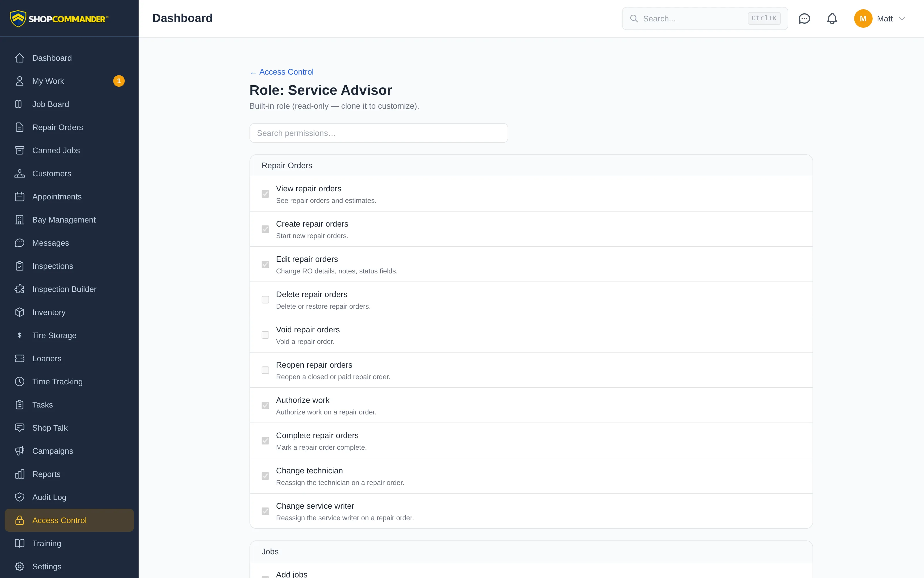Screen dimensions: 924x578
Task: Click the Inspections clipboard check icon
Action: click(19, 266)
